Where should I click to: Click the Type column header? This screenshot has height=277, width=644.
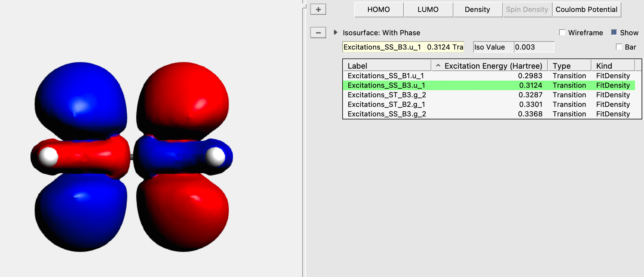(569, 66)
